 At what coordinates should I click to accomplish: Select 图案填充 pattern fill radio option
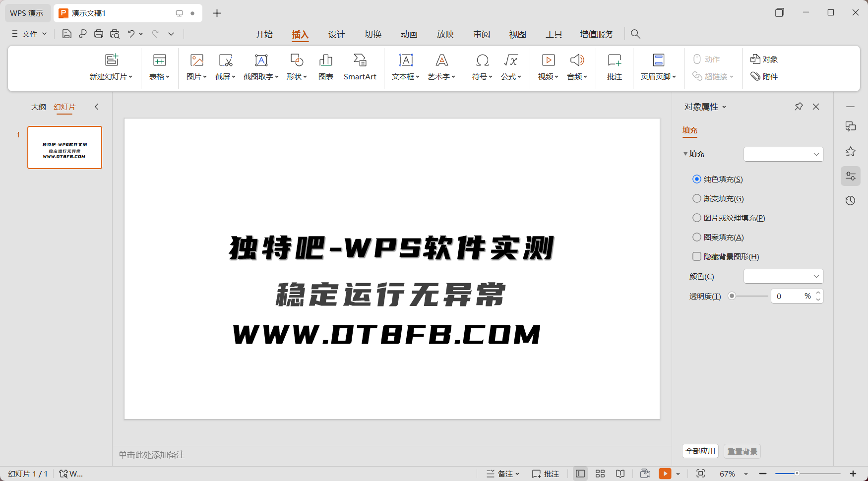pyautogui.click(x=697, y=237)
